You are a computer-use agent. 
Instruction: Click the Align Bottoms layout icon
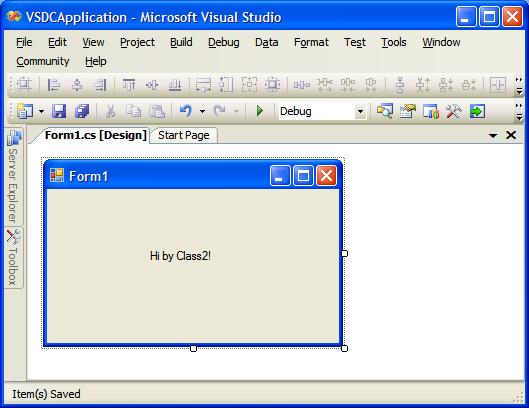(175, 84)
